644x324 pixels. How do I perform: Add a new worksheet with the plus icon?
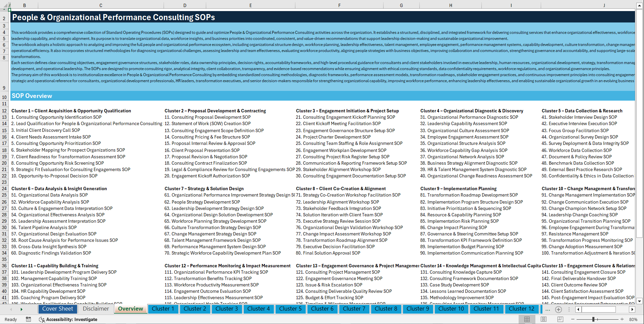pos(558,309)
